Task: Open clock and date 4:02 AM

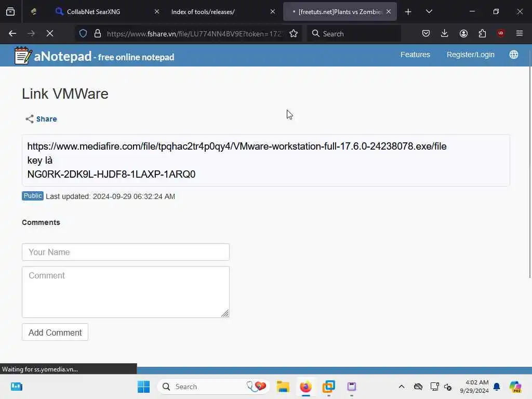Action: [474, 387]
